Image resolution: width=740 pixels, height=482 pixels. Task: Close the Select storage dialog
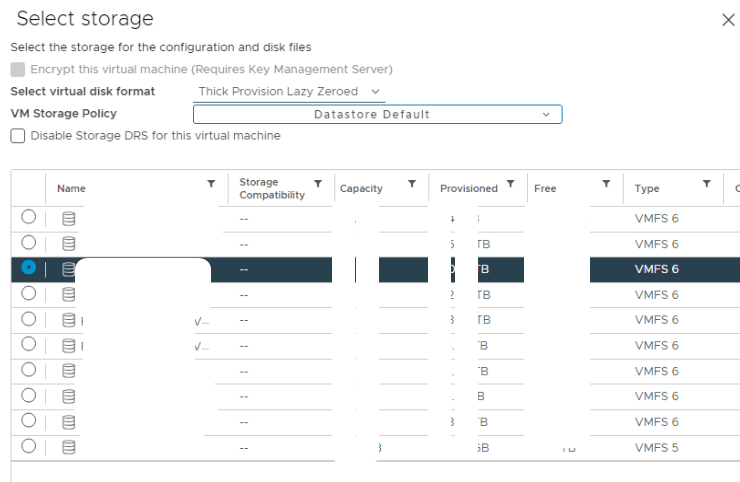[728, 20]
